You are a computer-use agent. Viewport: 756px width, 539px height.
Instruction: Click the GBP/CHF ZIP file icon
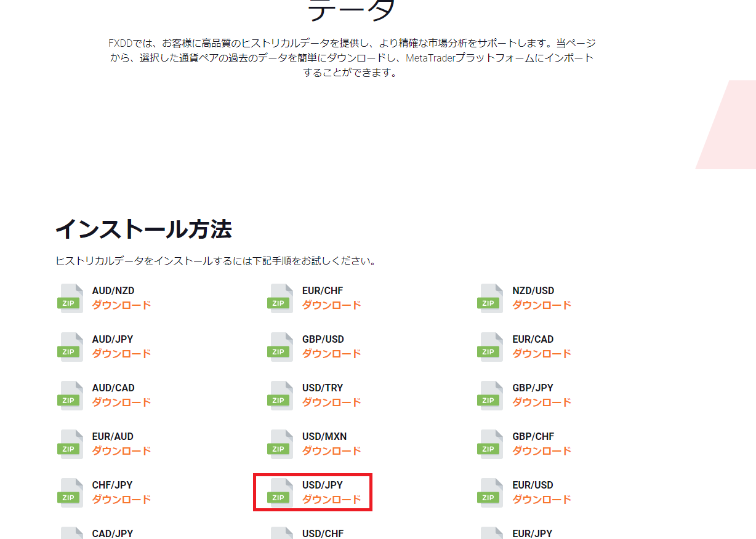489,443
